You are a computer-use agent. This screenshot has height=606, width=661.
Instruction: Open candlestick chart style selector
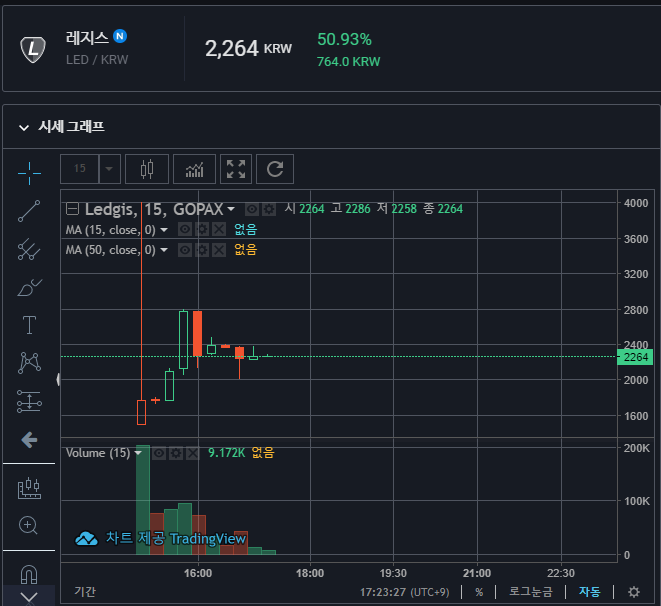tap(147, 169)
